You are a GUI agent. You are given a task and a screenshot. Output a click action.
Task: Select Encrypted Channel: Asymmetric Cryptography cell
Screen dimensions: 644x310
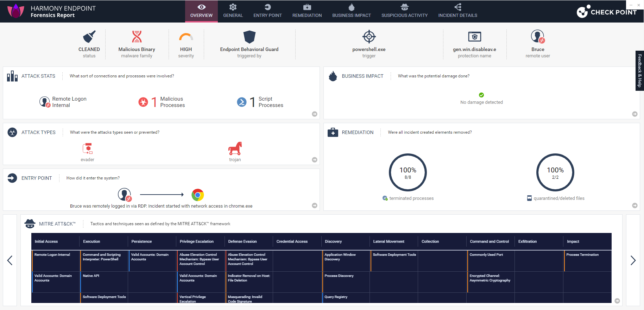coord(491,282)
